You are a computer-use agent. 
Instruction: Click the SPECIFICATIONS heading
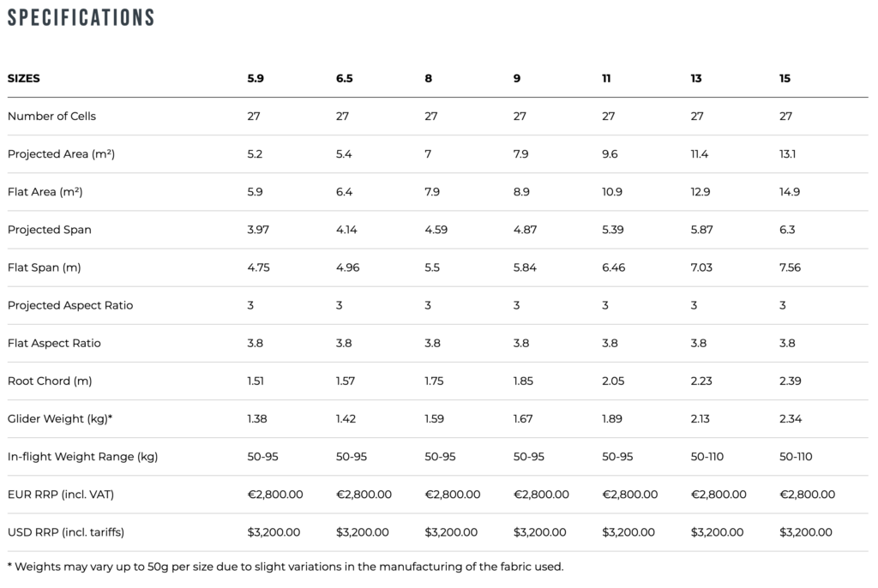pyautogui.click(x=81, y=17)
